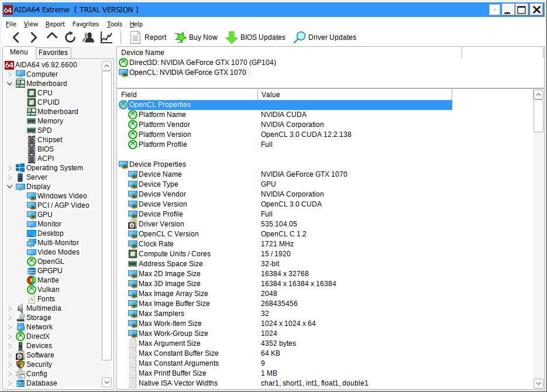The height and width of the screenshot is (392, 547).
Task: Open the graph icon in the toolbar
Action: [106, 37]
